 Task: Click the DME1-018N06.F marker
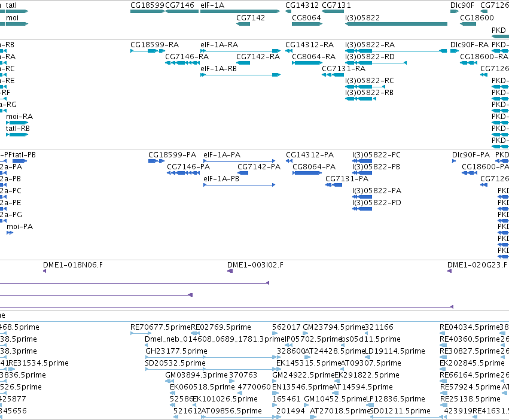[x=45, y=271]
